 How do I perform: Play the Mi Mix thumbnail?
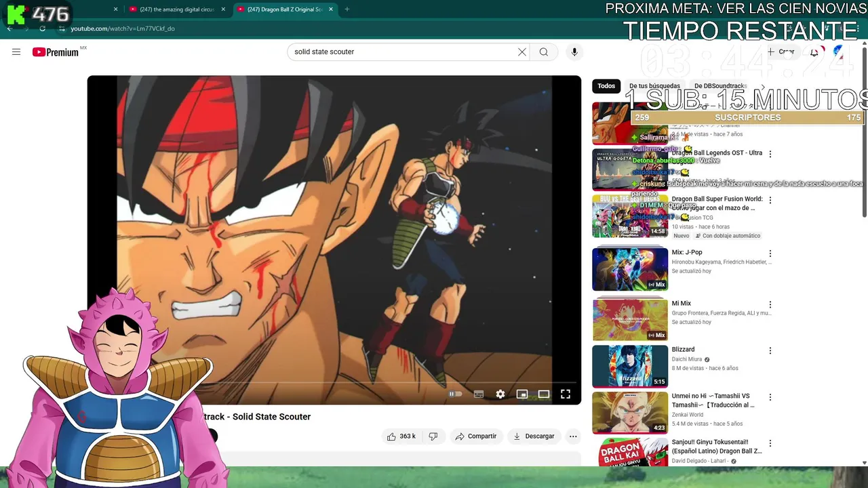tap(630, 320)
